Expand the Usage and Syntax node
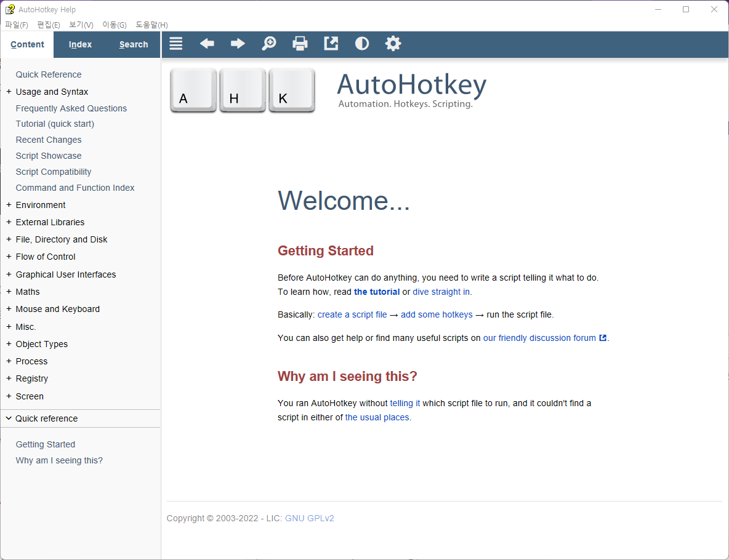 [x=9, y=92]
